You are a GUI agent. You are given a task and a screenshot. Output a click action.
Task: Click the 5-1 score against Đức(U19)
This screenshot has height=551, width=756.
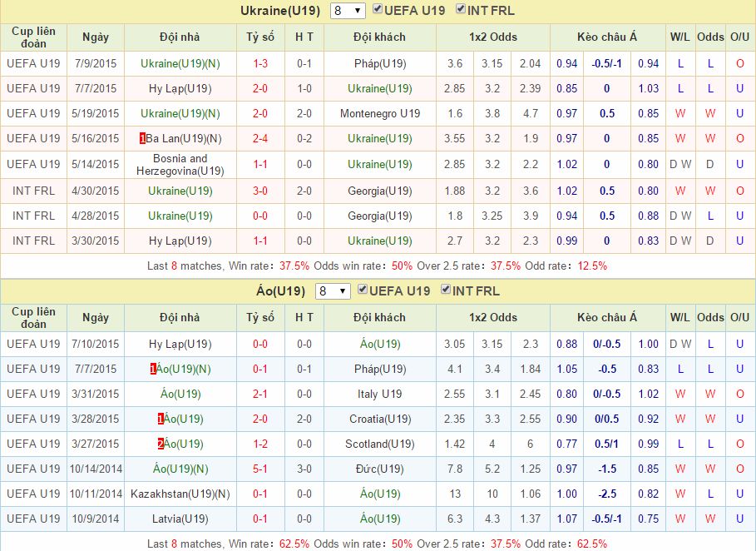pos(260,469)
